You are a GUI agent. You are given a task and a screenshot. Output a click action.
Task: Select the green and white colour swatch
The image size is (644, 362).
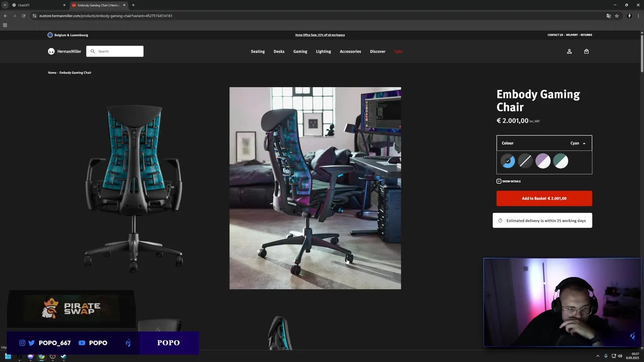[560, 161]
